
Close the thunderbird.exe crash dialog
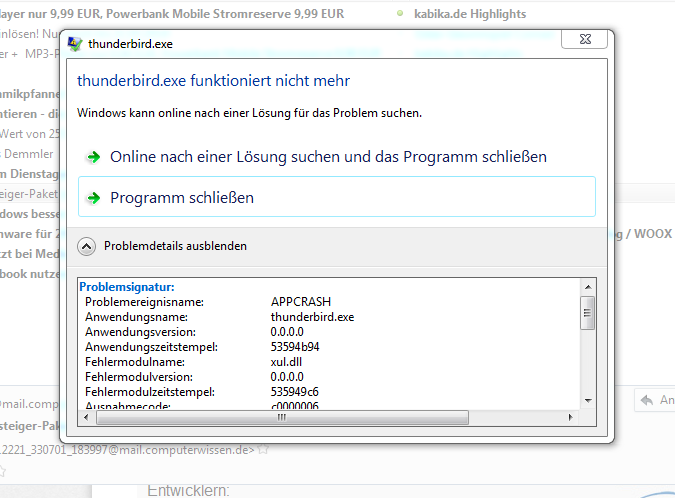coord(585,39)
